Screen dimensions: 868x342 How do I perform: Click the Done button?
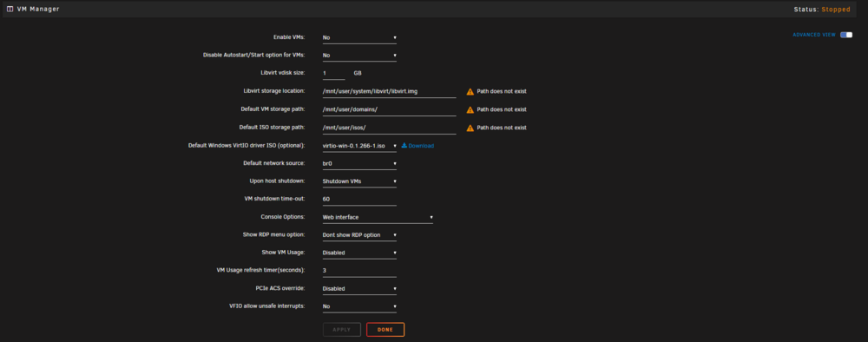tap(385, 329)
